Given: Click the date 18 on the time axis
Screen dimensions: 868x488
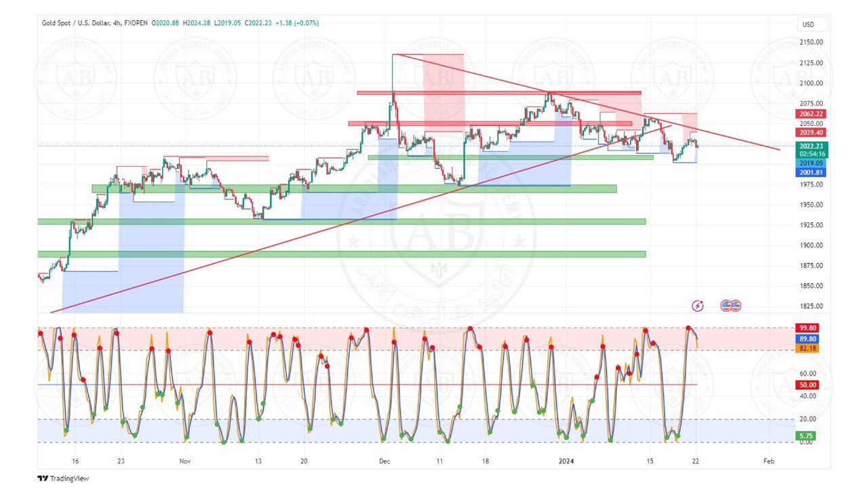Looking at the screenshot, I should tap(486, 461).
